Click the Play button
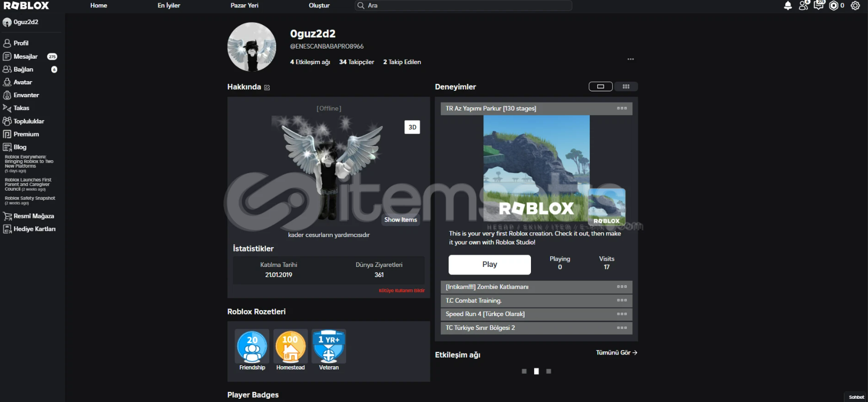Viewport: 868px width, 402px height. click(x=490, y=265)
